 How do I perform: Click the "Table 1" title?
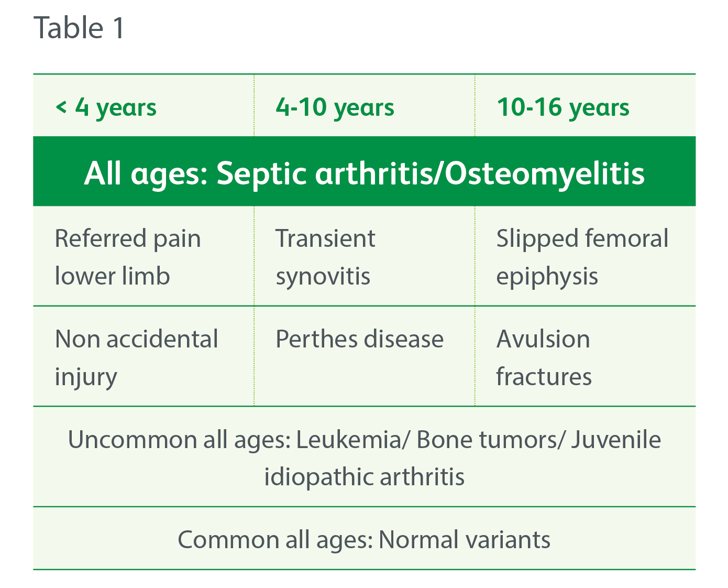(79, 28)
